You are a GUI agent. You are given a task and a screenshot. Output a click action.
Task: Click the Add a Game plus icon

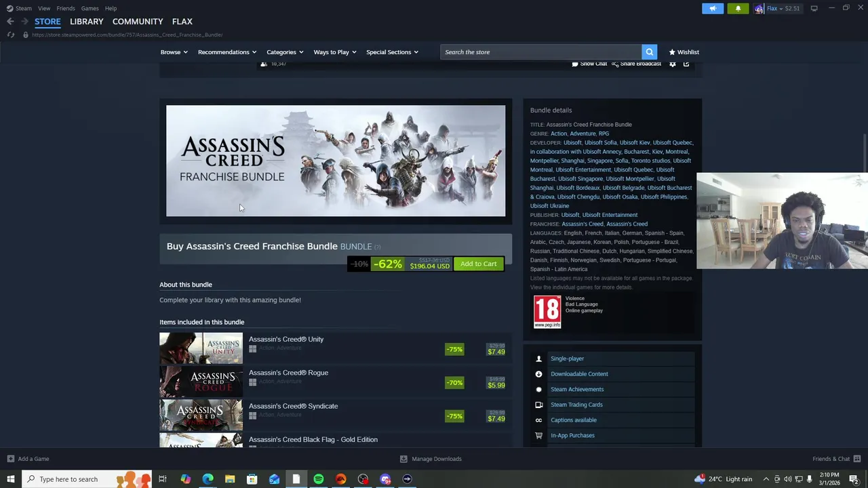coord(11,459)
